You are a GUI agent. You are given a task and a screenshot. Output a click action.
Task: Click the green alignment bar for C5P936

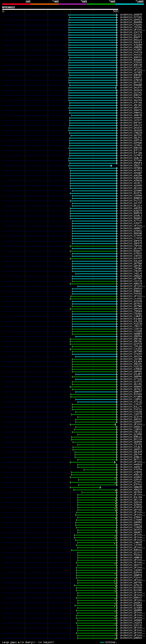pyautogui.click(x=94, y=246)
